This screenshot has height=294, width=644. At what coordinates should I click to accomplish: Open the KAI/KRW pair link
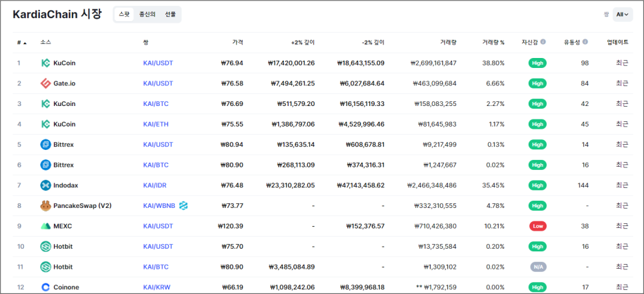click(157, 287)
